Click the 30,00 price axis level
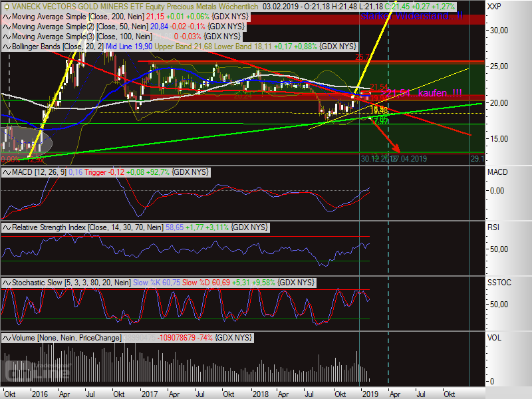Viewport: 532px width, 399px height. tap(499, 31)
